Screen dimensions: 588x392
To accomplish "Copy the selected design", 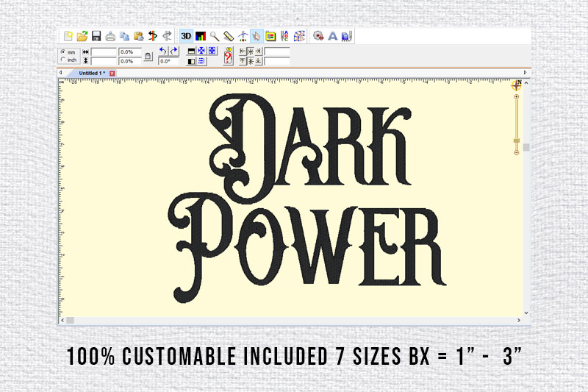I will (x=124, y=36).
